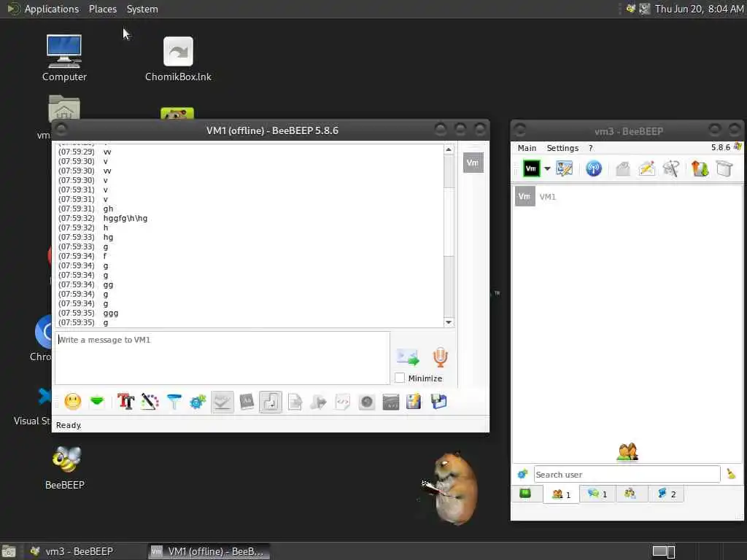The image size is (747, 560).
Task: Switch to the blue tab showing 2
Action: (x=667, y=494)
